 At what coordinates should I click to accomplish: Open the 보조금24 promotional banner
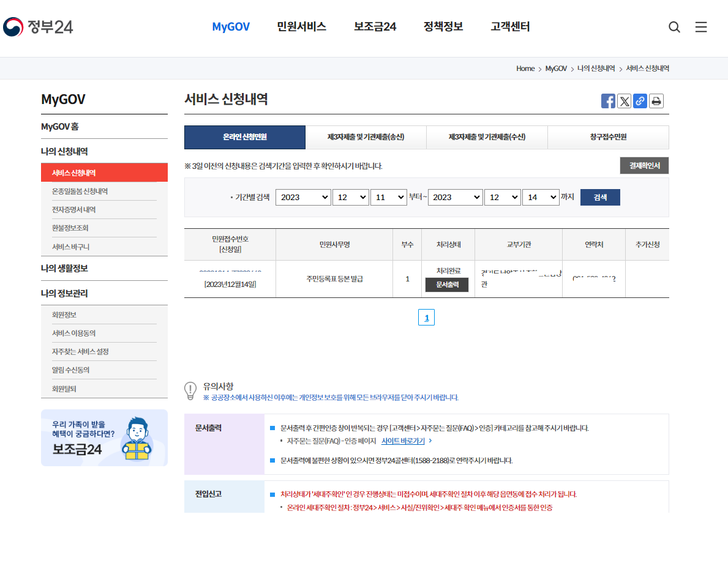click(x=104, y=438)
